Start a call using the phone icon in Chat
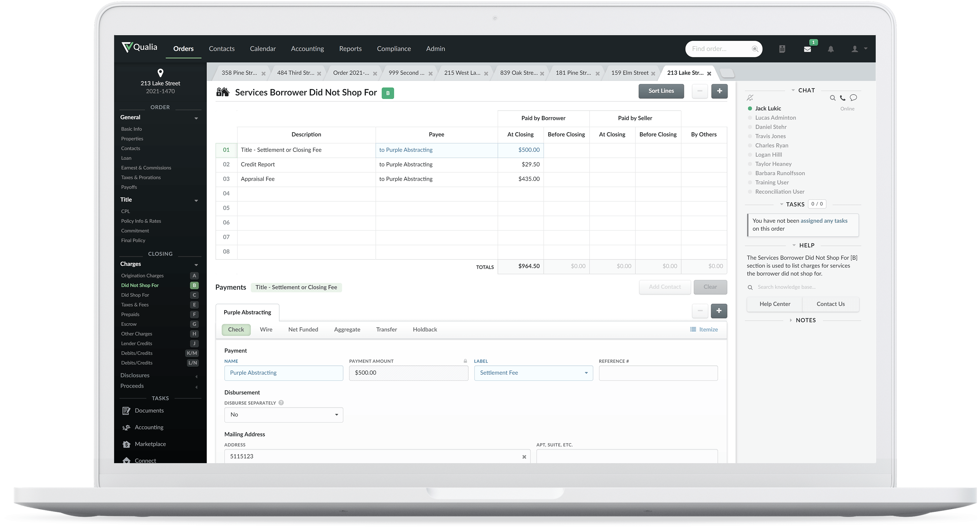 pos(843,98)
